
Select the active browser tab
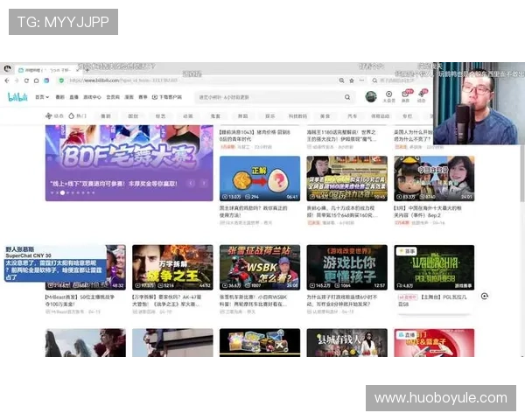[47, 70]
